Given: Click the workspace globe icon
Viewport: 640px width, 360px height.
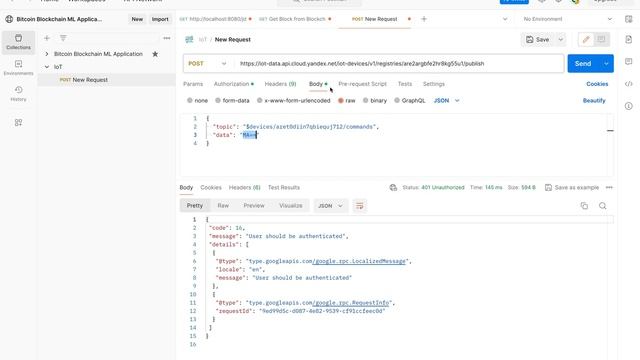Looking at the screenshot, I should tap(9, 19).
